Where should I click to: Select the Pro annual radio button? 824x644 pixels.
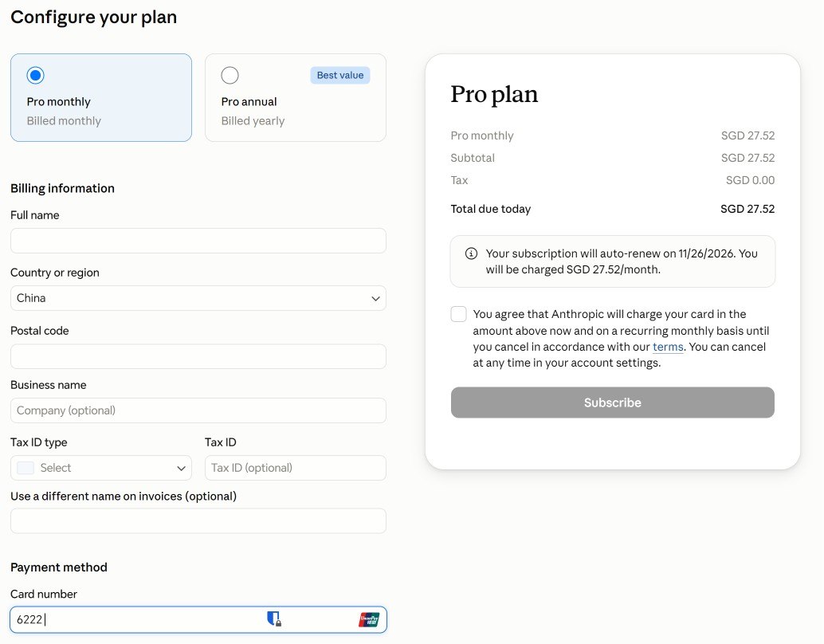(x=230, y=75)
